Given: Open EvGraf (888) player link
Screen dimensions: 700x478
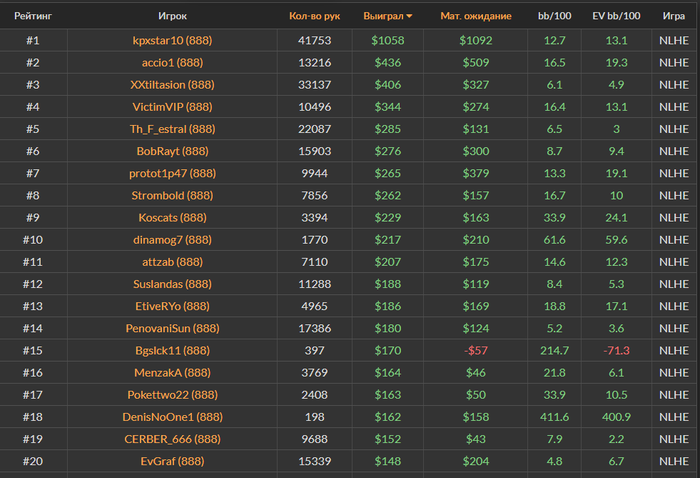Looking at the screenshot, I should pyautogui.click(x=172, y=461).
